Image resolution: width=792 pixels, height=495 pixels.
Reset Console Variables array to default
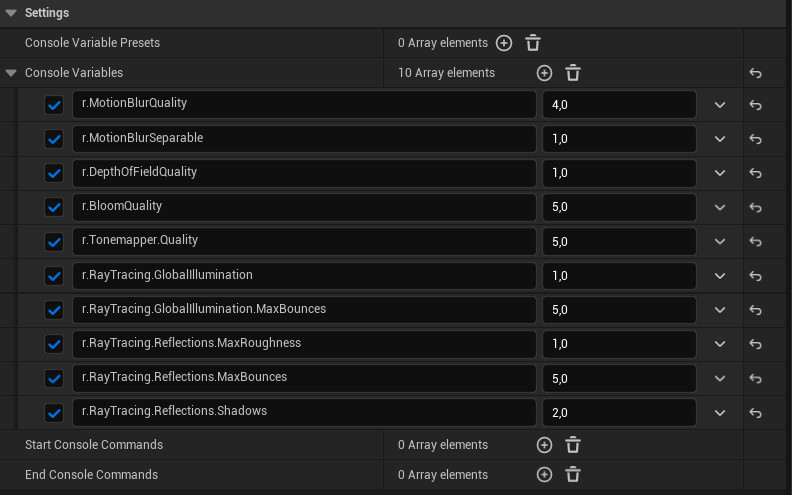[756, 73]
